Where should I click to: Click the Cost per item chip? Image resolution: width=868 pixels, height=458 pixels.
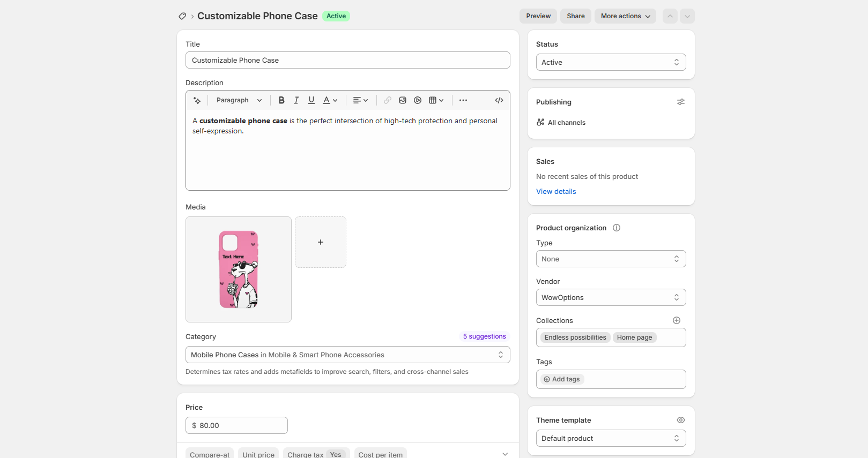click(x=381, y=454)
